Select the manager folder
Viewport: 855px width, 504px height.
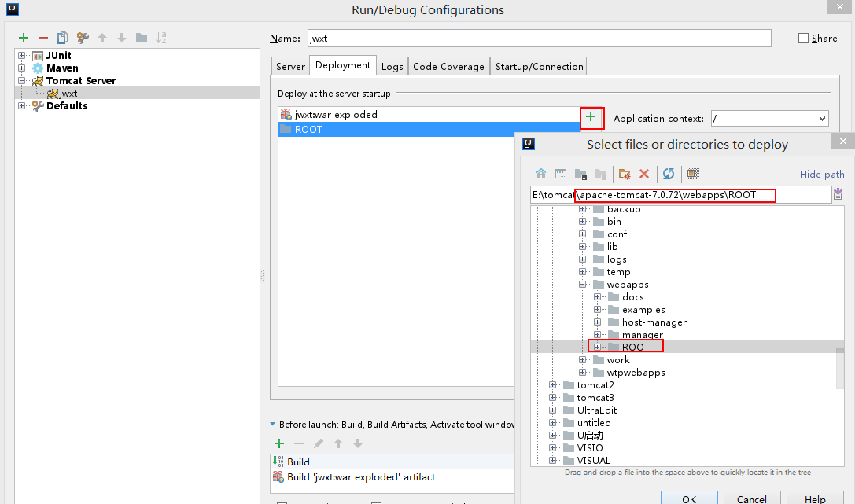[643, 334]
